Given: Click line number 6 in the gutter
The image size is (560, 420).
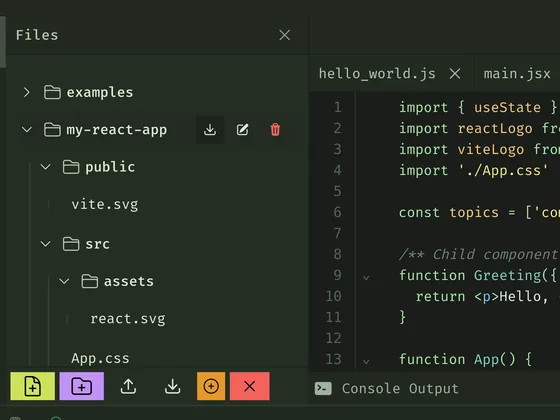Looking at the screenshot, I should point(338,212).
